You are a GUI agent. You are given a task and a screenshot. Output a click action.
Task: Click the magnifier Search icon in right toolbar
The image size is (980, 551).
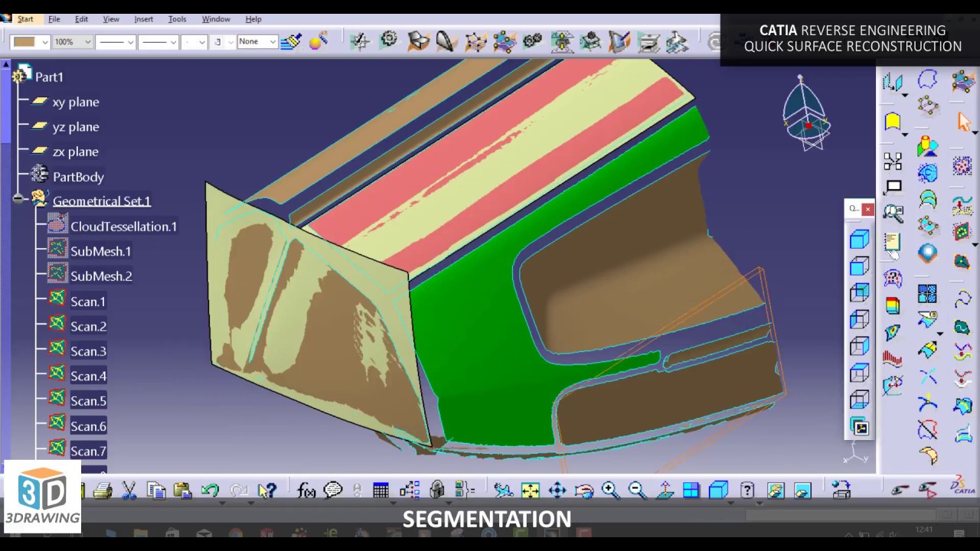893,214
